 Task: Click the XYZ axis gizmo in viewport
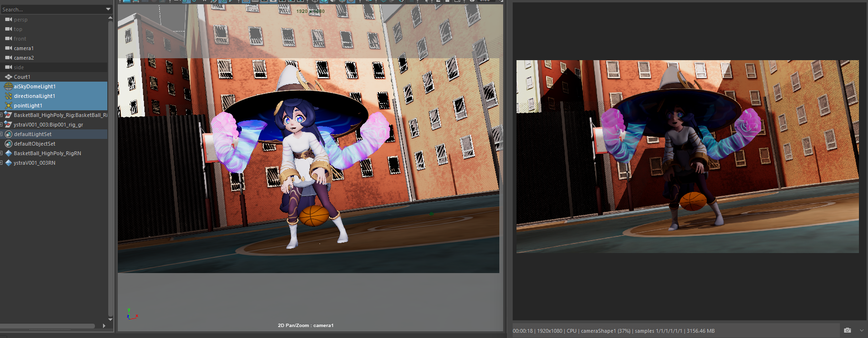(132, 314)
